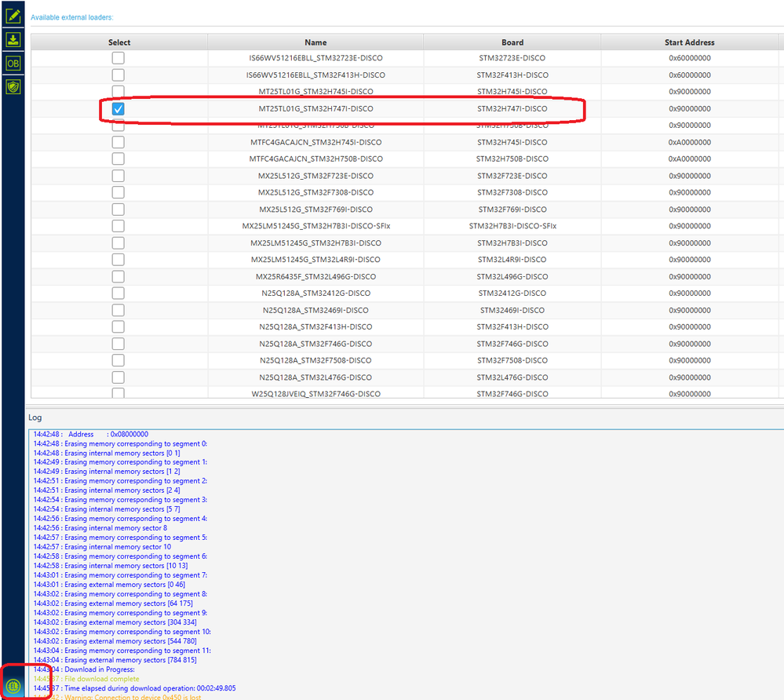Click Board cell STM32L496G-DISCO
Viewport: 784px width, 700px height.
point(512,276)
